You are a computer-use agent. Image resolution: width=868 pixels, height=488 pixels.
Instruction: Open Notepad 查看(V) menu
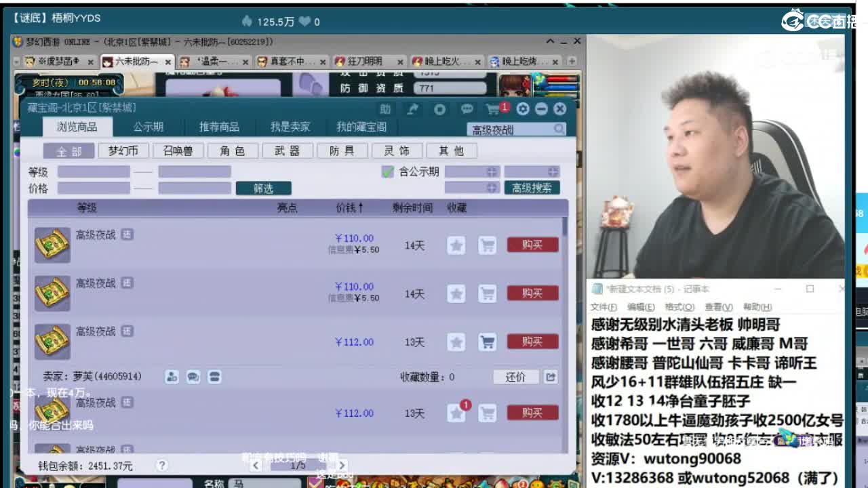719,307
